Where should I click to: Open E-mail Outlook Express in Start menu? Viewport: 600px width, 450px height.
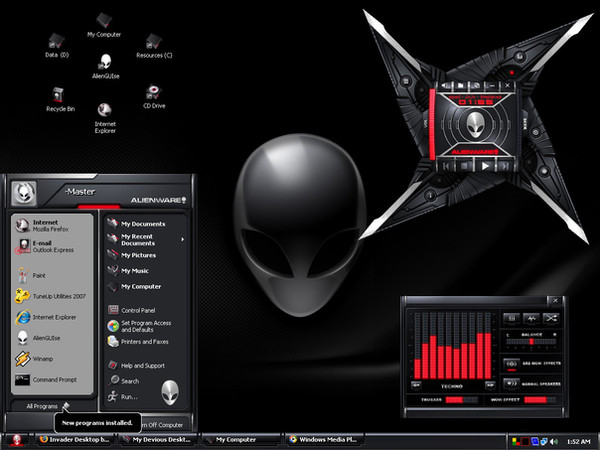pyautogui.click(x=52, y=246)
